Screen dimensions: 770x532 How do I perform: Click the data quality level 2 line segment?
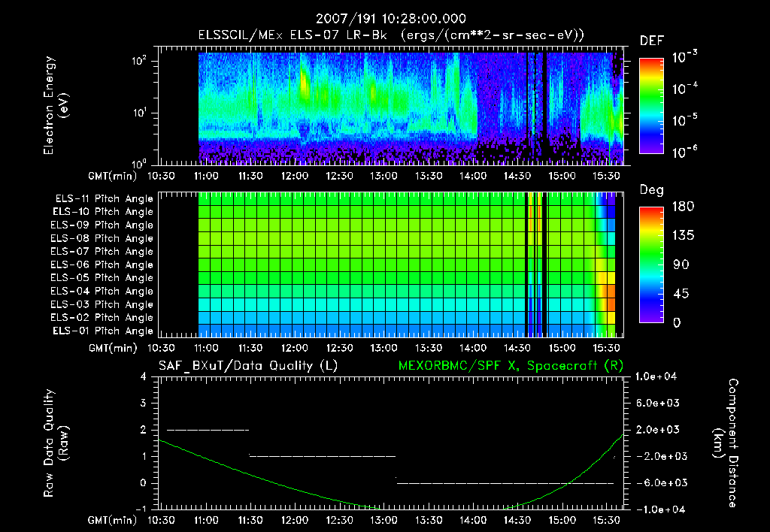(x=208, y=430)
